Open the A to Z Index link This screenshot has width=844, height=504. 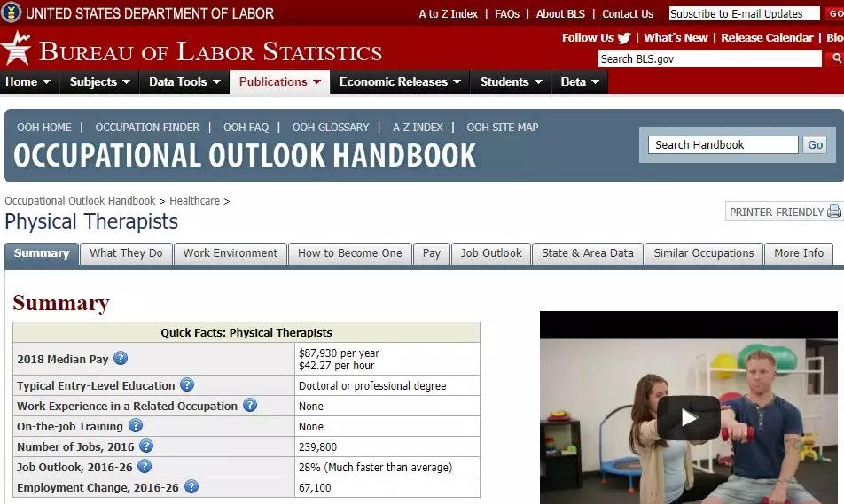tap(449, 14)
